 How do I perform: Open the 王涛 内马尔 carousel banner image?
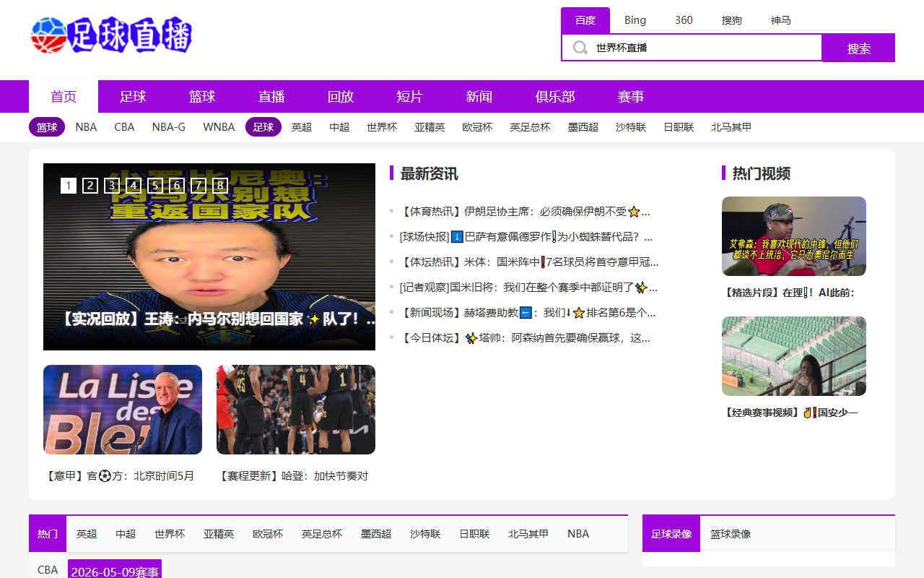coord(209,256)
